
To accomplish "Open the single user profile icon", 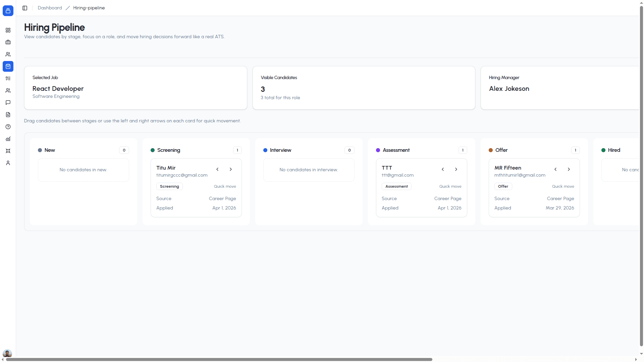I will pyautogui.click(x=8, y=163).
